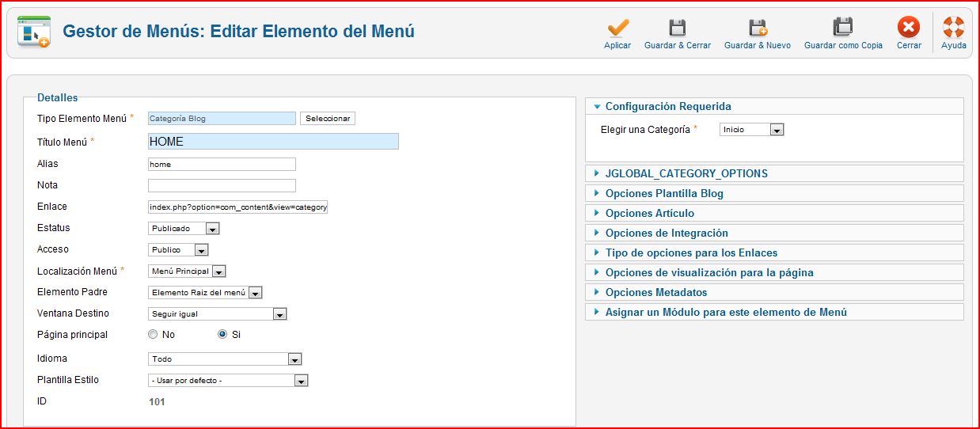
Task: Click the red Cerrar icon
Action: [x=909, y=28]
